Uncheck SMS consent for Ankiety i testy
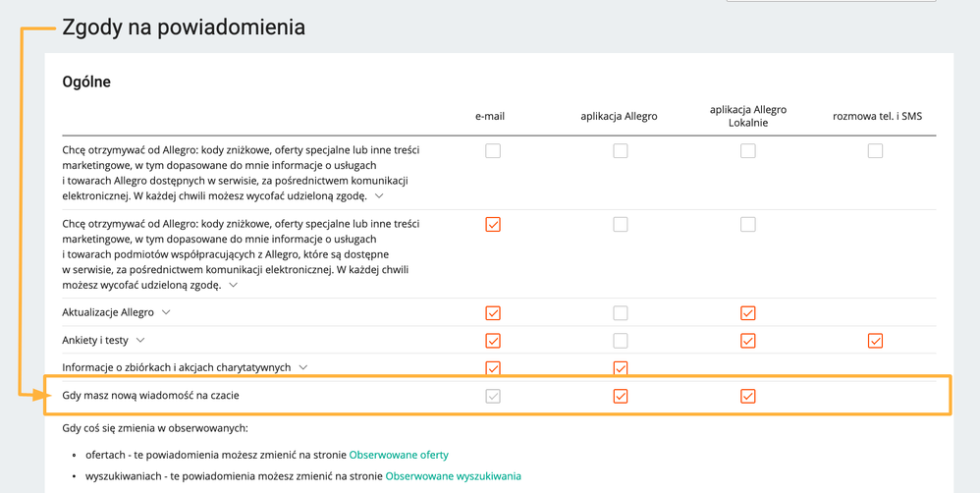980x493 pixels. click(x=875, y=341)
